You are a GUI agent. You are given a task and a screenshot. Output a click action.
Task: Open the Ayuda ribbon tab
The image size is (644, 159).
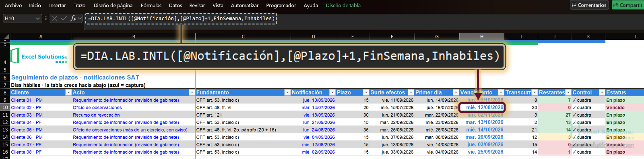[311, 5]
